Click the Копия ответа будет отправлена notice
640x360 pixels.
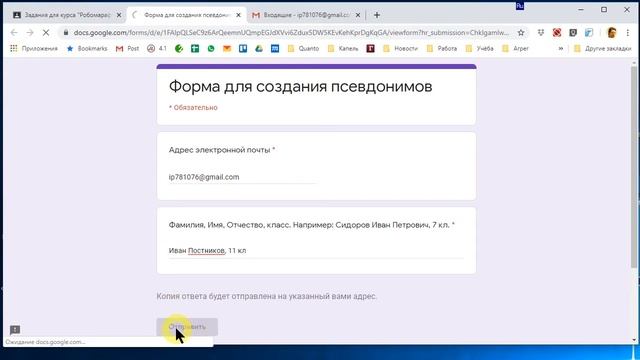tap(267, 296)
